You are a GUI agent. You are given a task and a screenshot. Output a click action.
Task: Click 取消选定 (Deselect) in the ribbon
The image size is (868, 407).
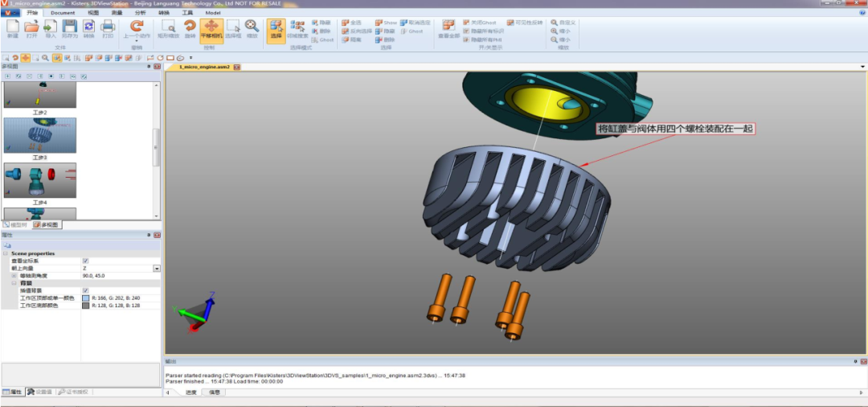[x=416, y=23]
